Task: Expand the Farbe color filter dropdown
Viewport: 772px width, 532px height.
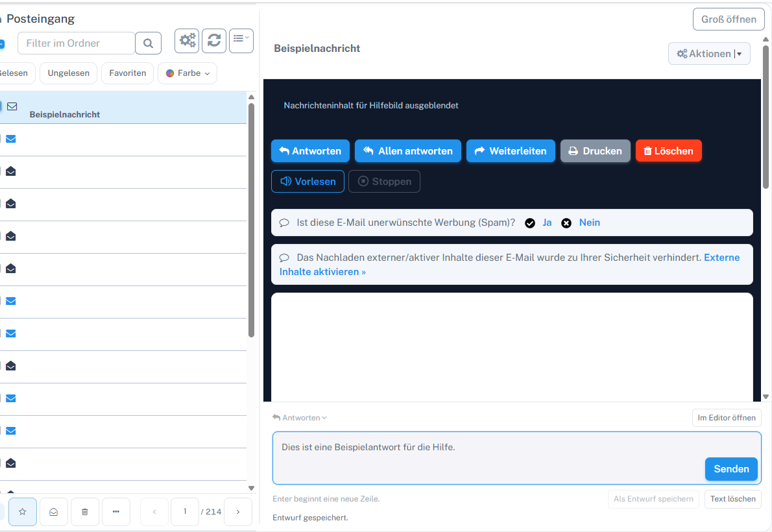Action: click(187, 73)
